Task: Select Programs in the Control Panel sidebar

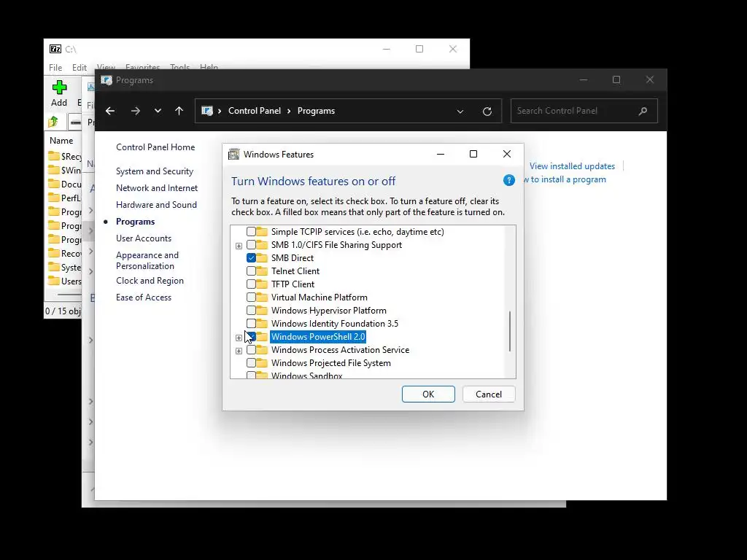Action: [135, 222]
